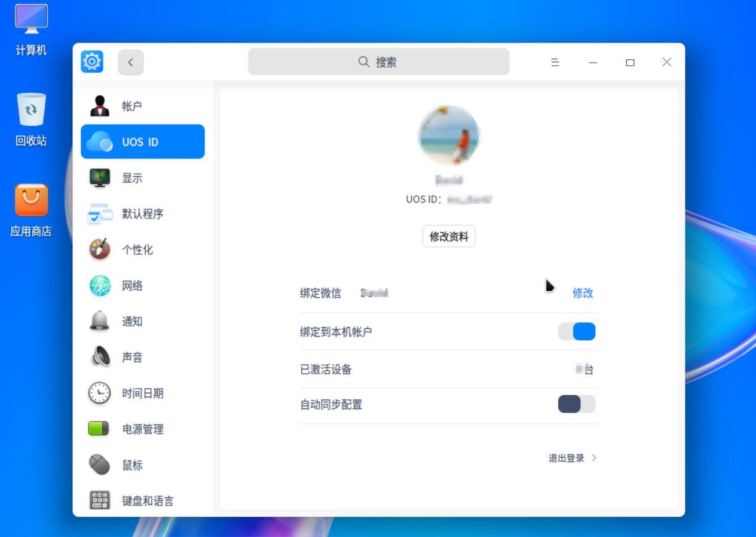Click the 搜索 search field
The width and height of the screenshot is (756, 537).
click(x=378, y=62)
